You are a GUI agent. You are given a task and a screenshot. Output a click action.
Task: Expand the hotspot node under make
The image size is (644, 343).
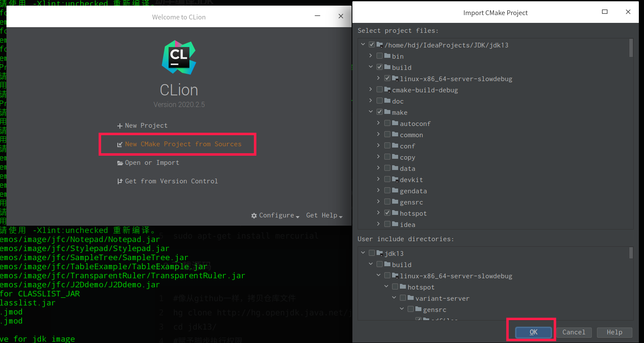(378, 213)
